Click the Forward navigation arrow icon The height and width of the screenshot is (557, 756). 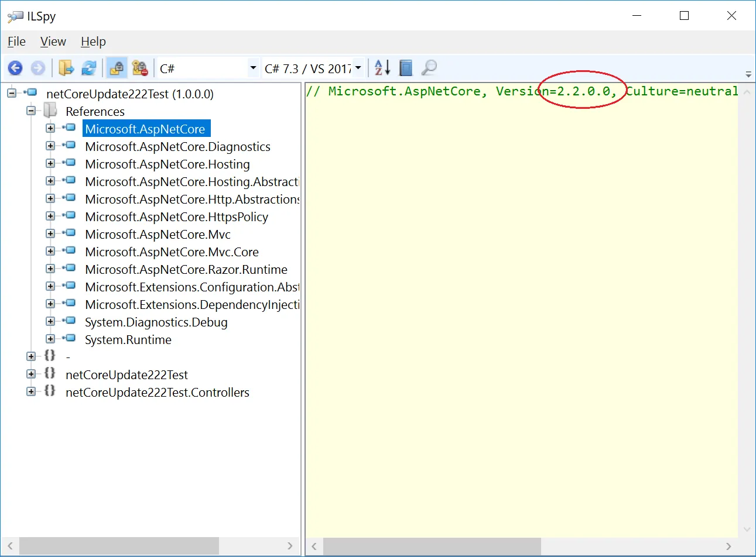point(38,68)
